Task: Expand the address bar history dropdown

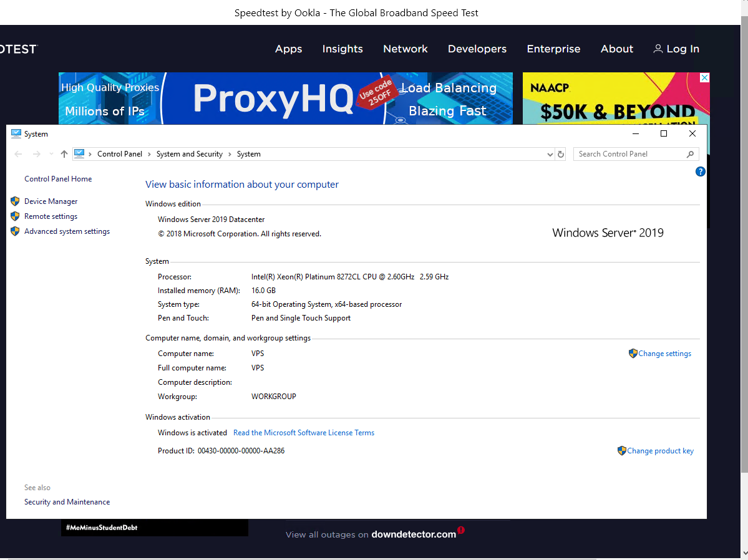Action: [x=550, y=154]
